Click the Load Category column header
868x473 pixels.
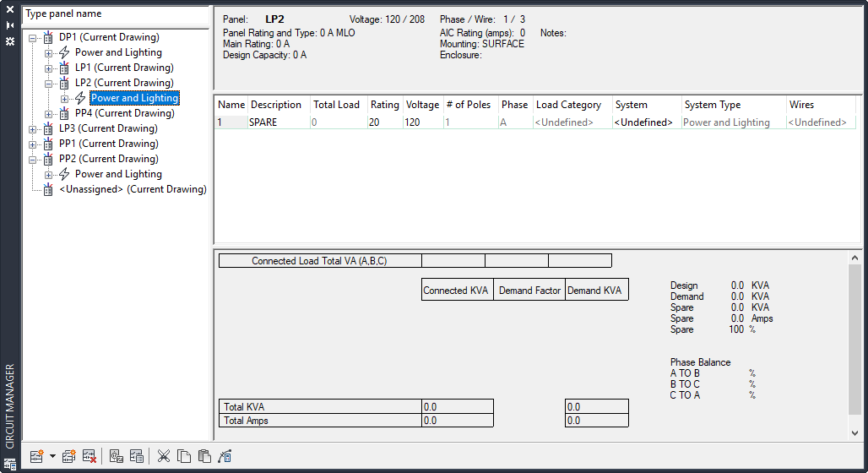[572, 105]
